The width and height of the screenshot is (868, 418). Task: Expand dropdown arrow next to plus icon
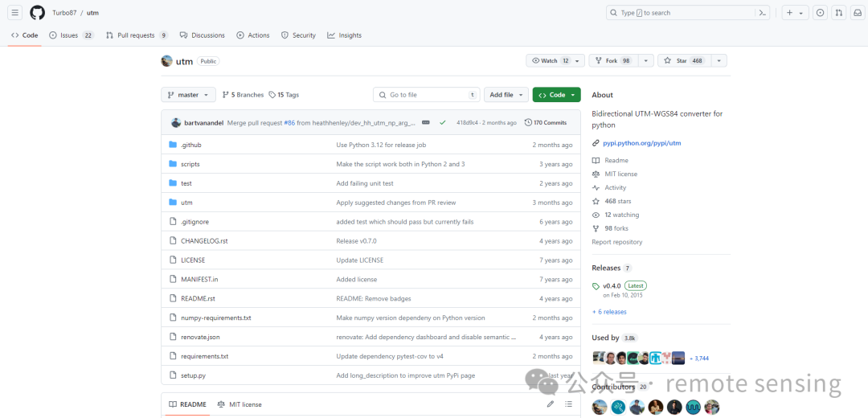click(801, 14)
